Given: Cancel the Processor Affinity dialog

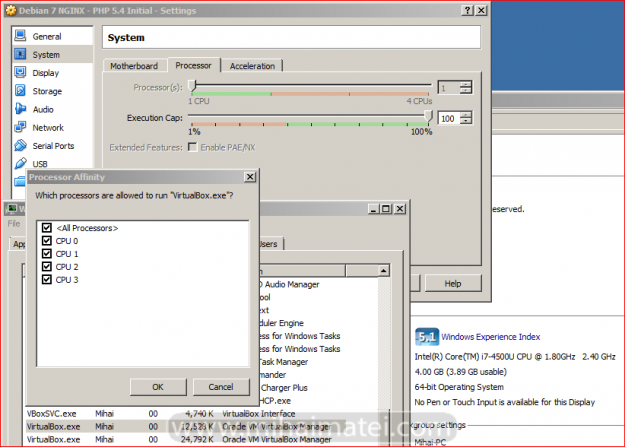Looking at the screenshot, I should (x=221, y=387).
